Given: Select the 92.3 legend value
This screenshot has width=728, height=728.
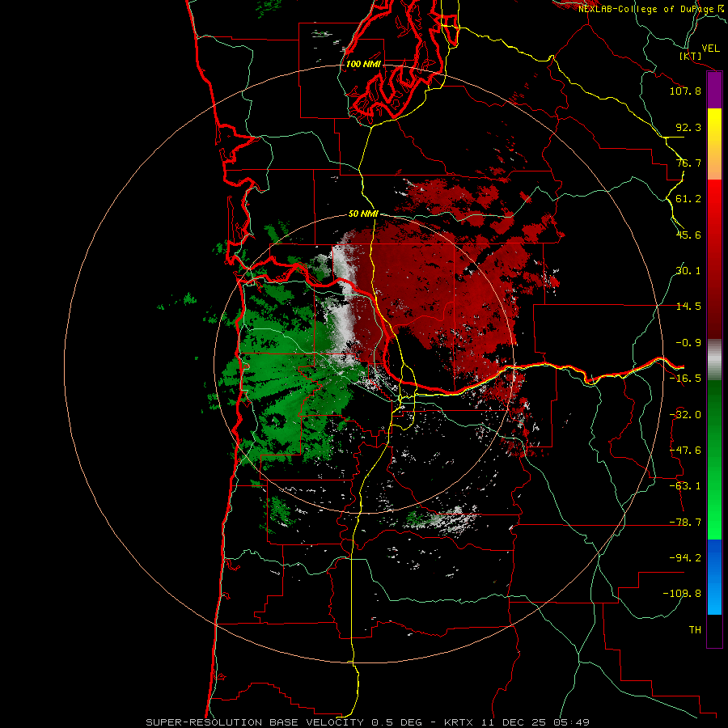Looking at the screenshot, I should (688, 127).
